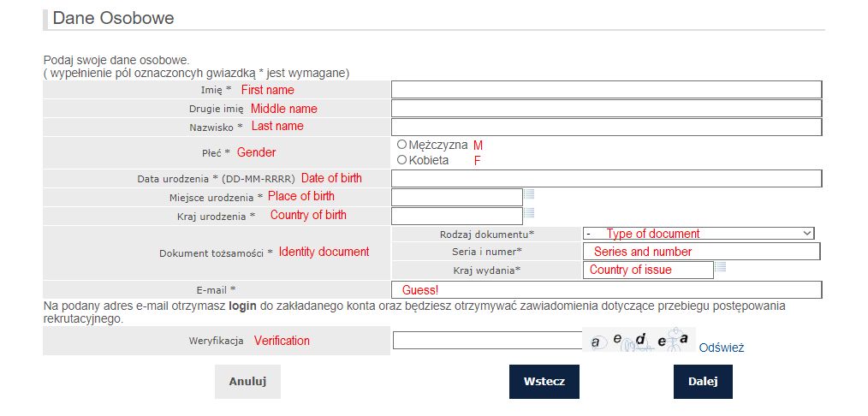
Task: Click the Weryfikacja captcha text field
Action: click(x=487, y=341)
